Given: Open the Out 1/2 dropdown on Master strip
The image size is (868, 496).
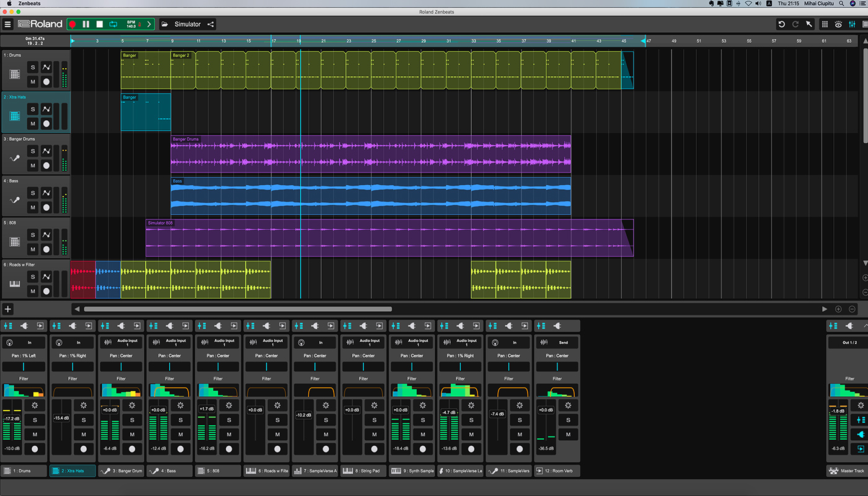Looking at the screenshot, I should click(x=849, y=342).
